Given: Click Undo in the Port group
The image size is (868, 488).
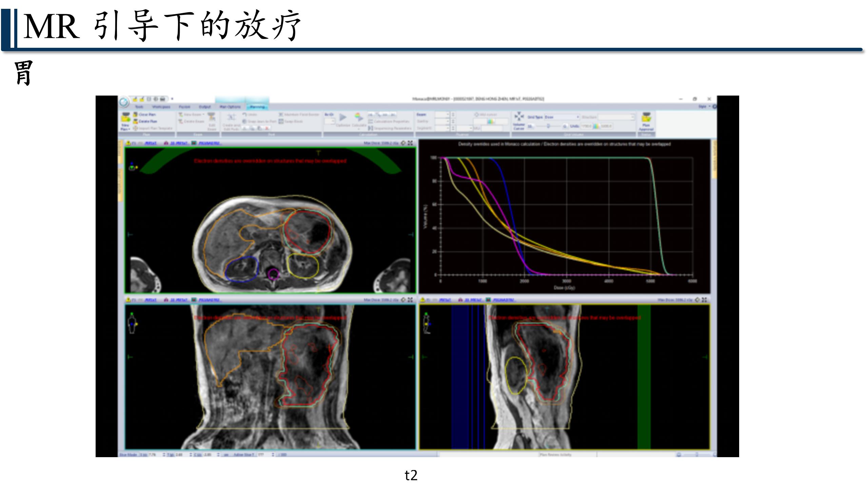Looking at the screenshot, I should click(x=250, y=115).
